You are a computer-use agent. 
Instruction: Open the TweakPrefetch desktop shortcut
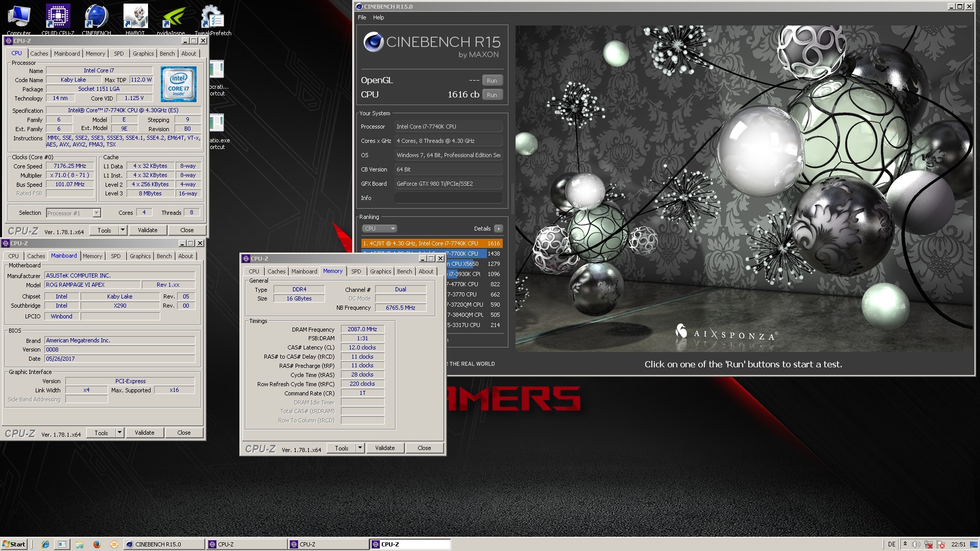tap(212, 19)
